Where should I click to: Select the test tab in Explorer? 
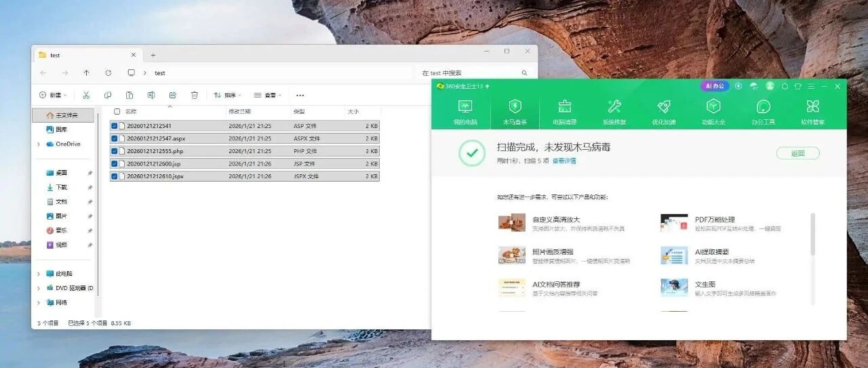[x=87, y=55]
